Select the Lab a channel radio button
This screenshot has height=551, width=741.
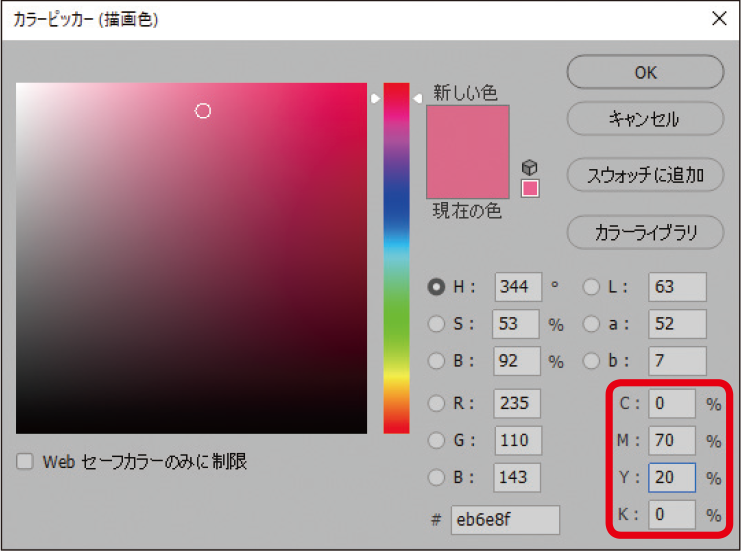591,324
